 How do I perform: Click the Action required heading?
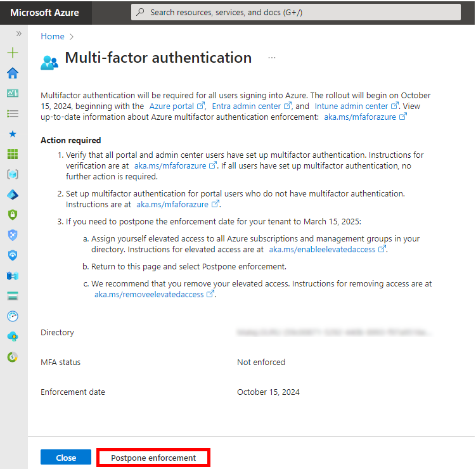click(71, 140)
